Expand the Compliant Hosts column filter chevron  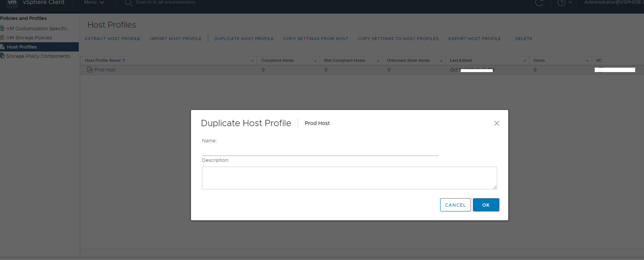tap(315, 61)
